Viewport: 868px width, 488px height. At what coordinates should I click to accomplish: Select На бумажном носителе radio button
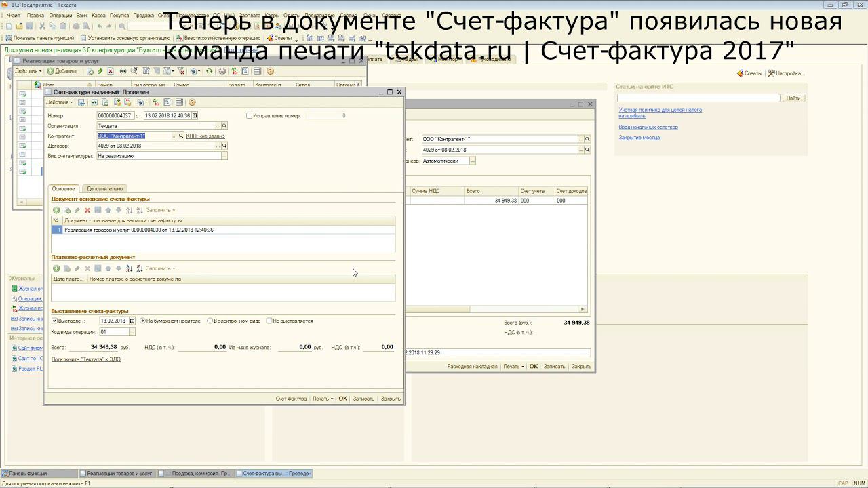click(142, 321)
